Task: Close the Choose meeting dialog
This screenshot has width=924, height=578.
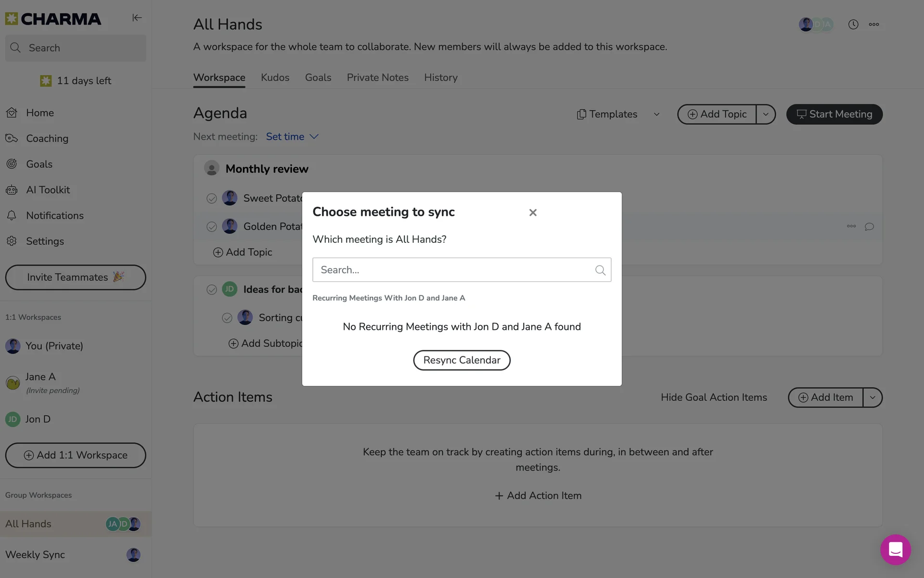Action: [x=532, y=212]
